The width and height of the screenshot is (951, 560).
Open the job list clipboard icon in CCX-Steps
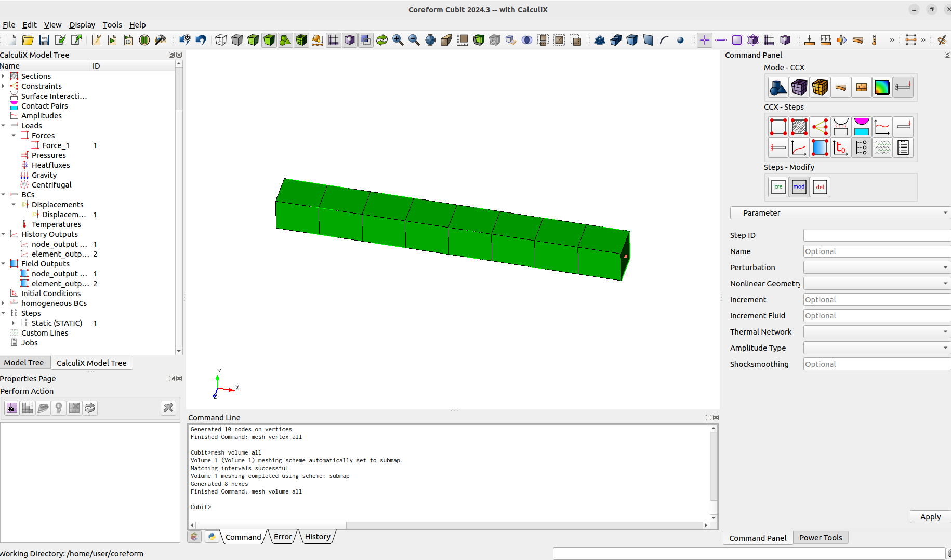[903, 148]
